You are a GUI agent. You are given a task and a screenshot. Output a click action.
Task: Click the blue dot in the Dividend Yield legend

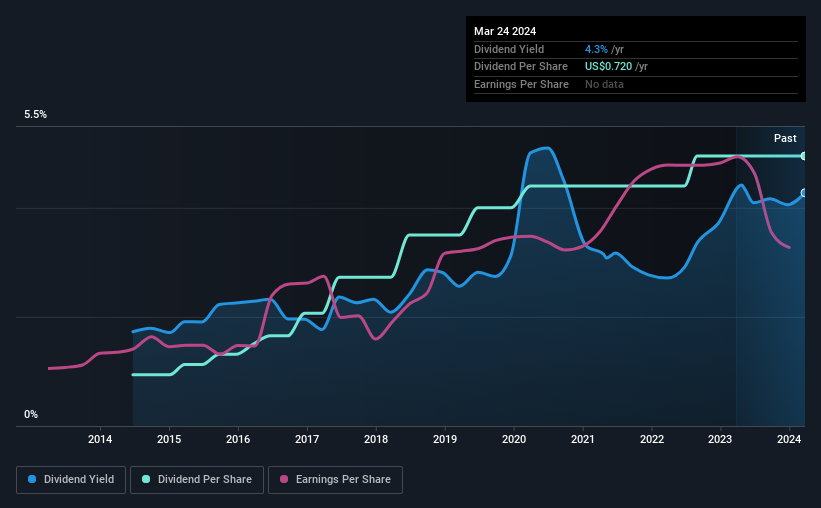pos(32,480)
